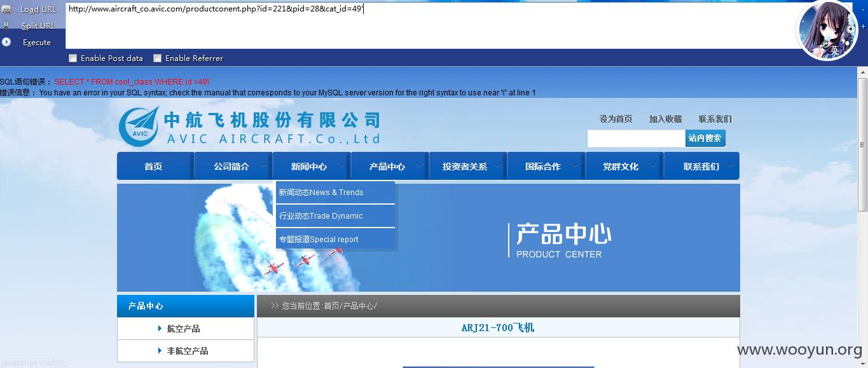Open 首页 in navigation bar
This screenshot has height=368, width=868.
pos(153,167)
